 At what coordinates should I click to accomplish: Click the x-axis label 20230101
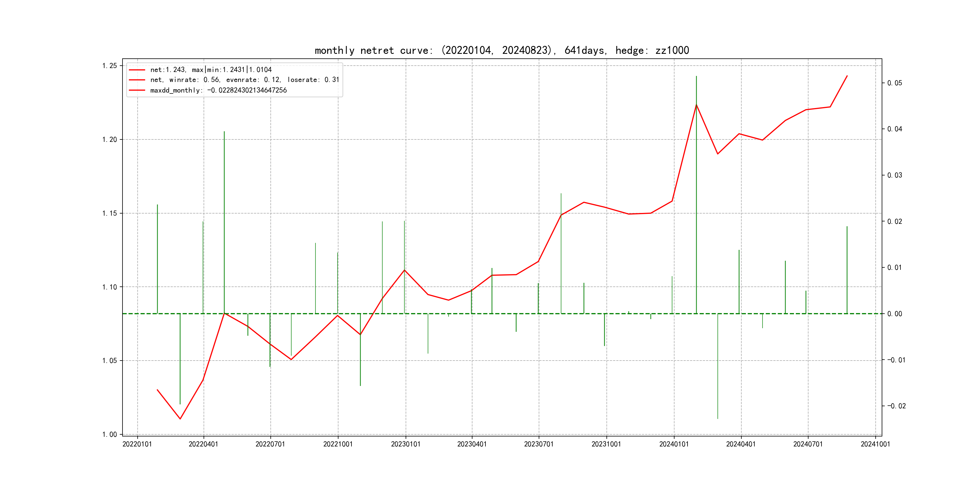(406, 444)
